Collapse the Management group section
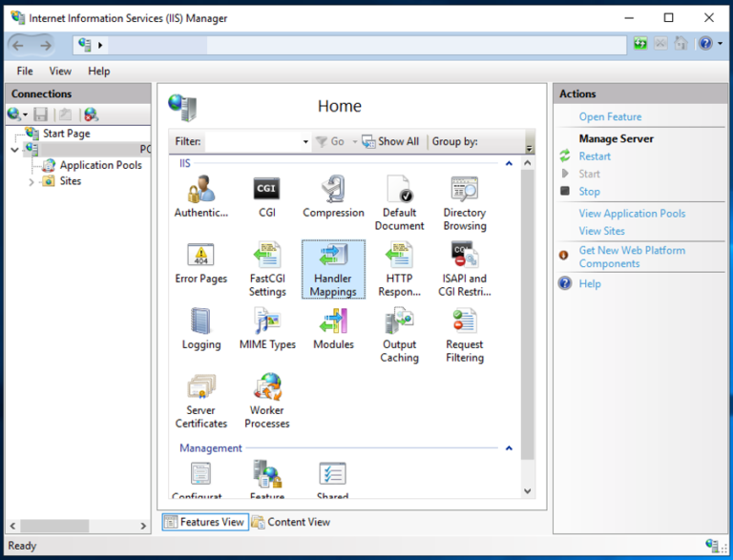733x560 pixels. [509, 447]
